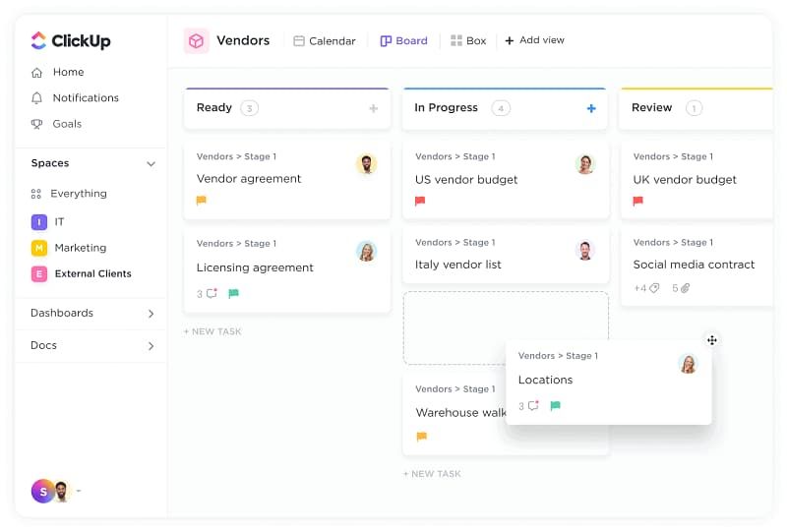The height and width of the screenshot is (532, 787).
Task: Click the assignee avatar on Vendor agreement
Action: [x=366, y=164]
